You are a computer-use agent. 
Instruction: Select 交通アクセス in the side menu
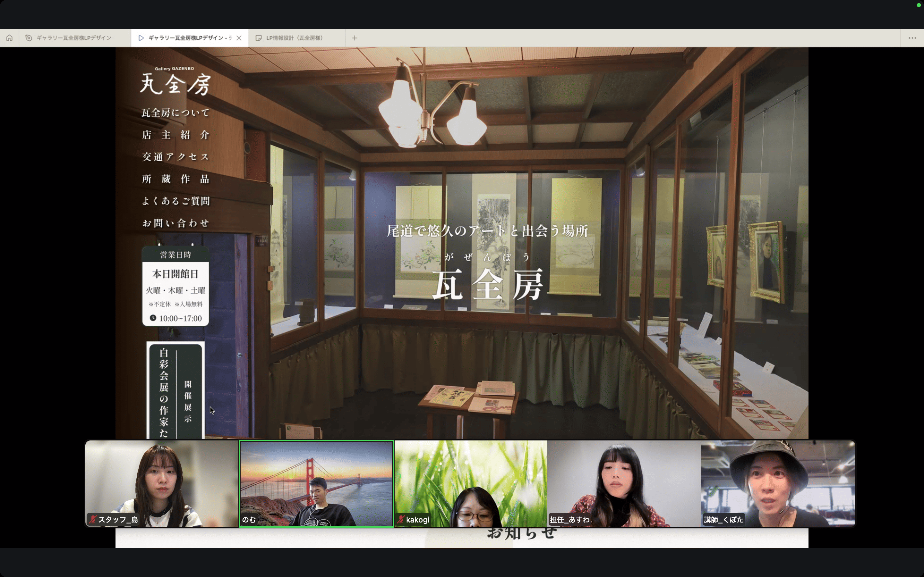(175, 157)
